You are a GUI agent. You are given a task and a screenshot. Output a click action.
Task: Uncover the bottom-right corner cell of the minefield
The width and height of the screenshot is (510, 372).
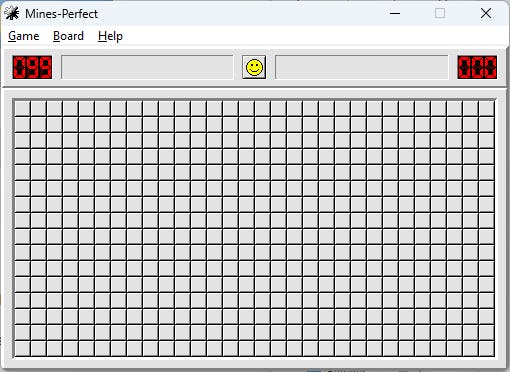pyautogui.click(x=486, y=348)
